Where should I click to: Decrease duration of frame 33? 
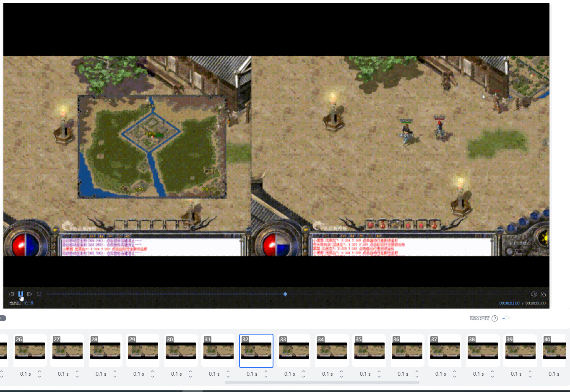(x=304, y=376)
